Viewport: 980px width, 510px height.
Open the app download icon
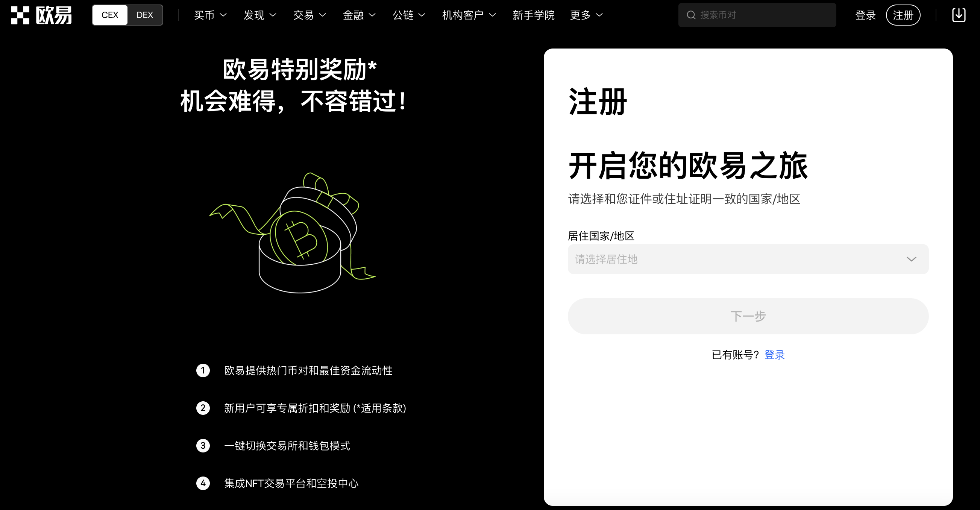[x=959, y=15]
